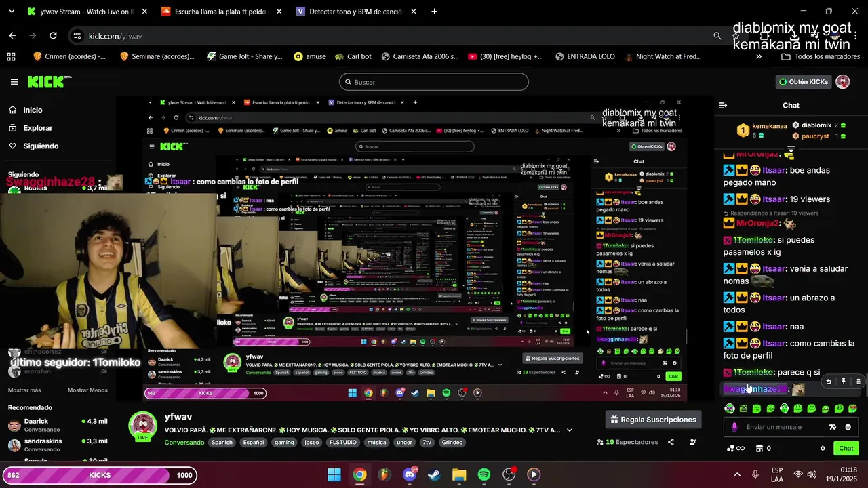Screen dimensions: 868x488
Task: Click Regala Suscripciones button
Action: click(x=653, y=420)
